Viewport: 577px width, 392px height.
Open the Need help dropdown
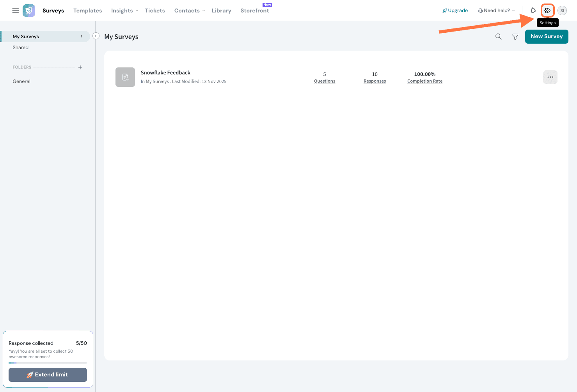(496, 11)
